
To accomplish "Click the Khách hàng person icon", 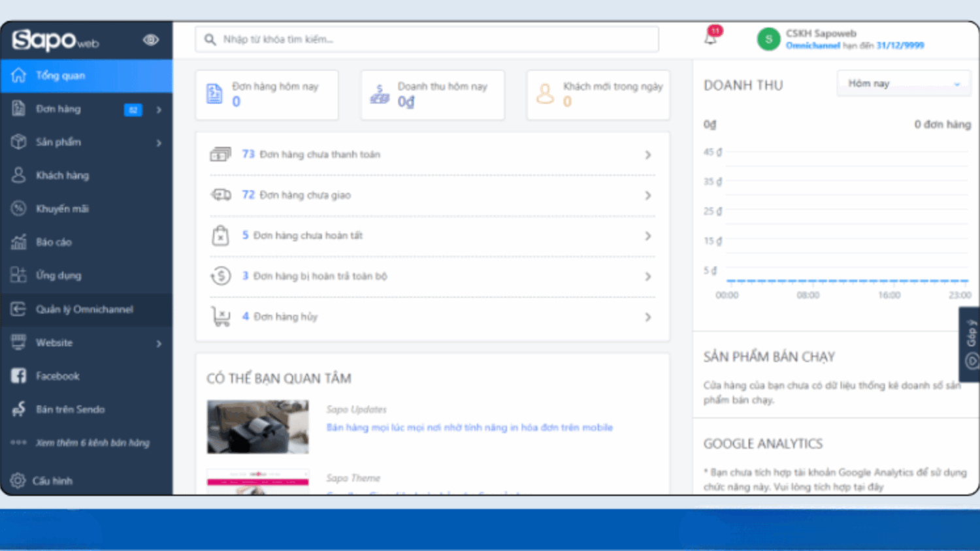I will [x=18, y=175].
